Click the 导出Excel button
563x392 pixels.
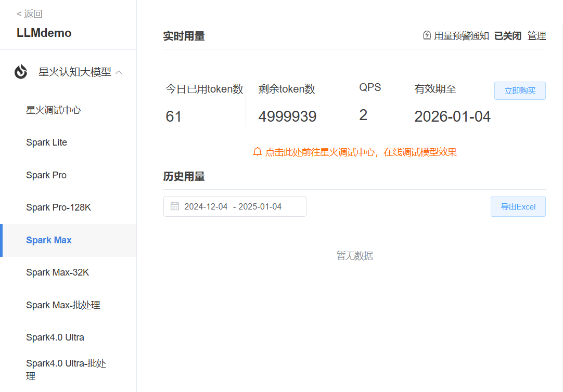[x=518, y=206]
